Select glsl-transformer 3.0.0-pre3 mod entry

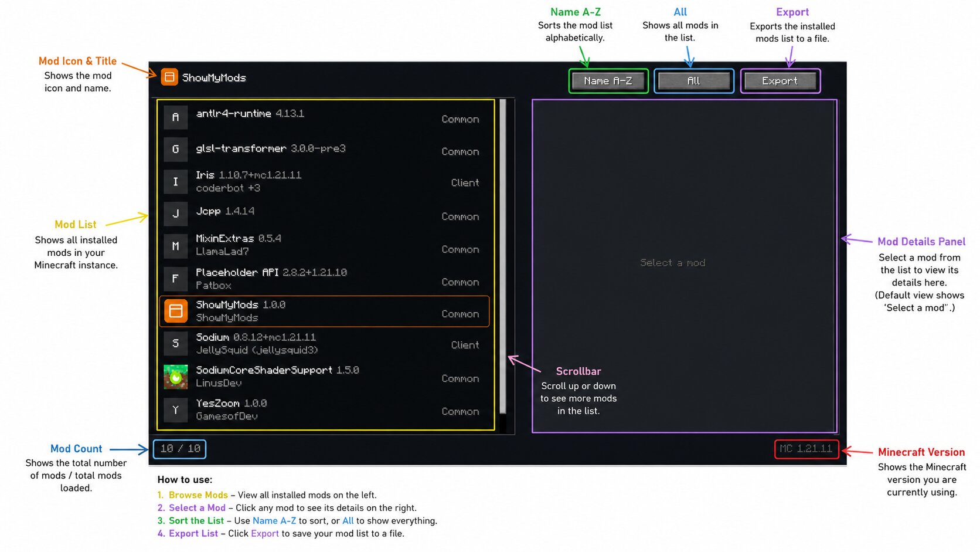click(324, 150)
